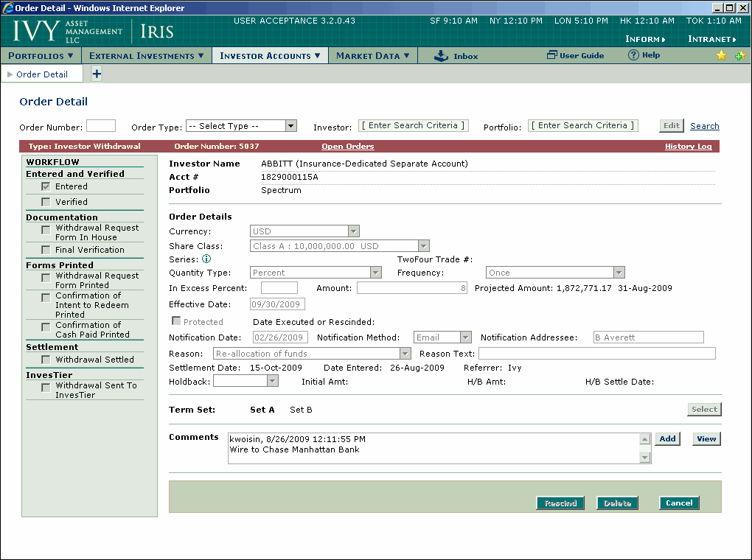Click the add favorite plus-star icon
Screen dimensions: 752x560
739,55
